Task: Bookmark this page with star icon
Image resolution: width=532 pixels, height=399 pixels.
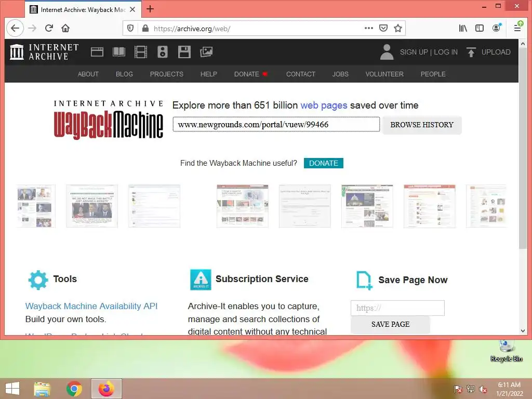Action: tap(398, 28)
